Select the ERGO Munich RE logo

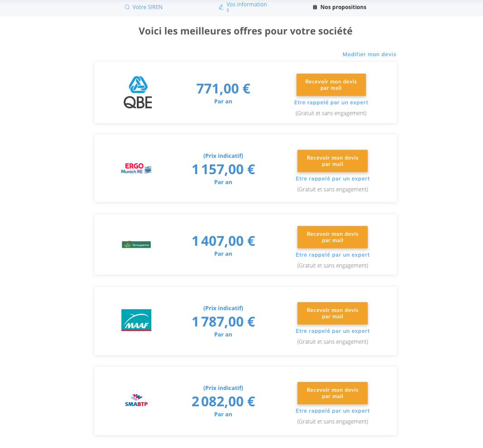136,167
